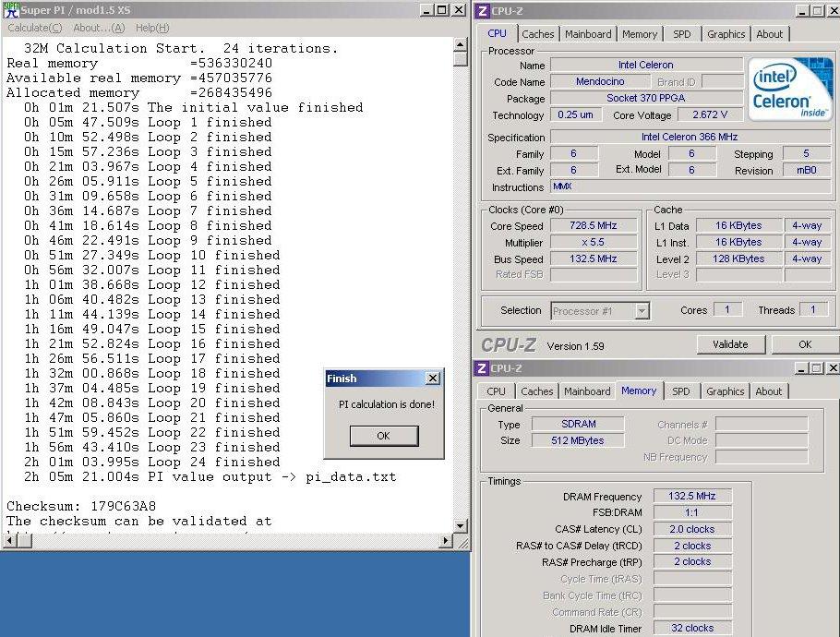Click the OK button in upper CPU-Z window
This screenshot has width=840, height=637.
(805, 344)
